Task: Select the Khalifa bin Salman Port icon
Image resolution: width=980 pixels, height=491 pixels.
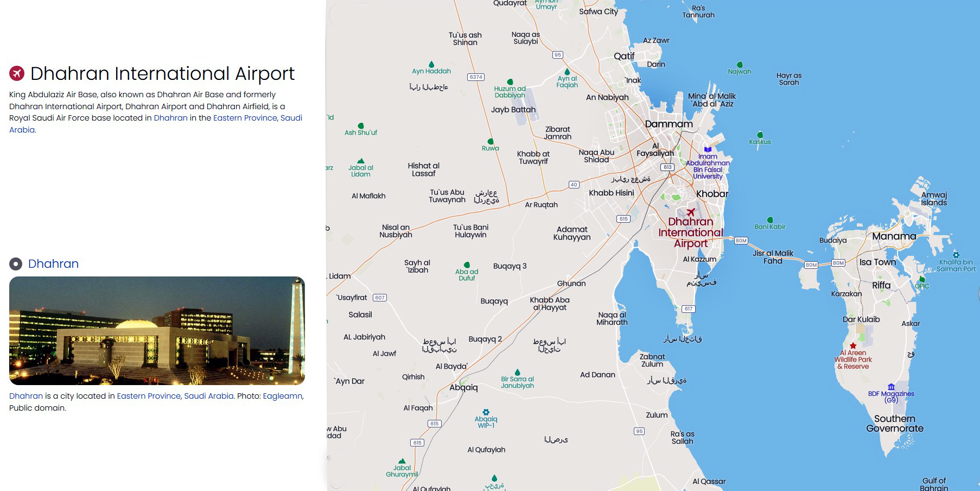Action: coord(956,255)
